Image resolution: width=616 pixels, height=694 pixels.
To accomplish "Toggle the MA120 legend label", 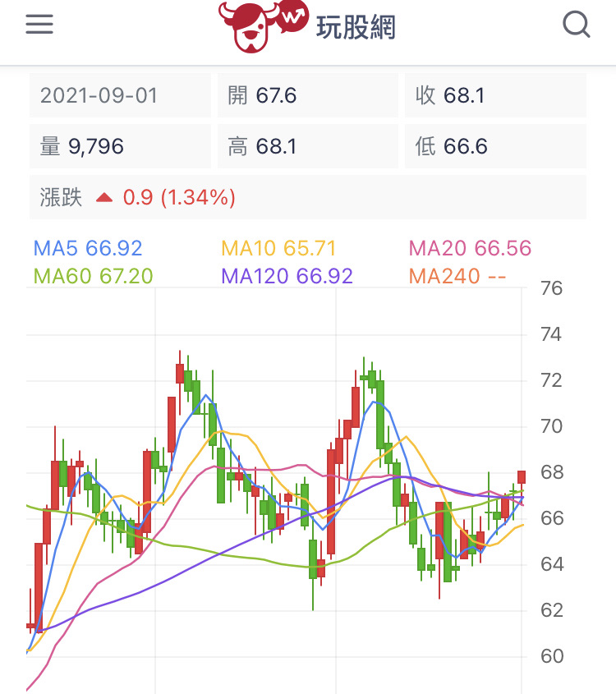I will (x=287, y=276).
